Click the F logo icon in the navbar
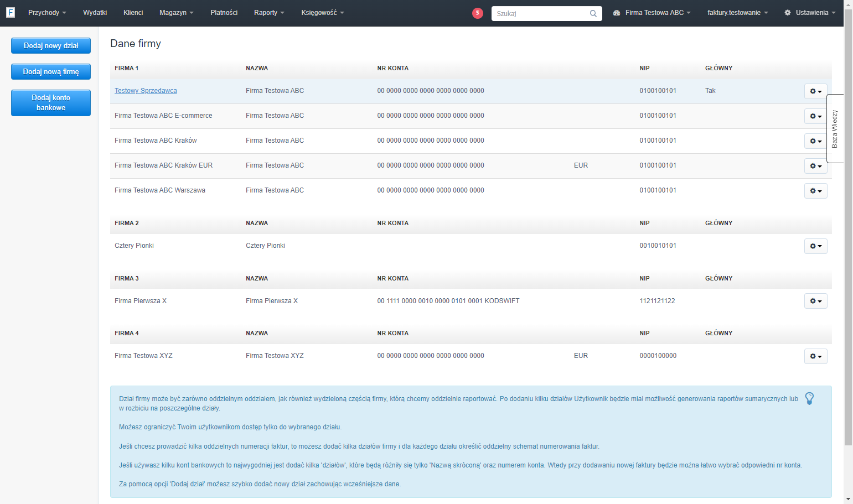 [11, 12]
